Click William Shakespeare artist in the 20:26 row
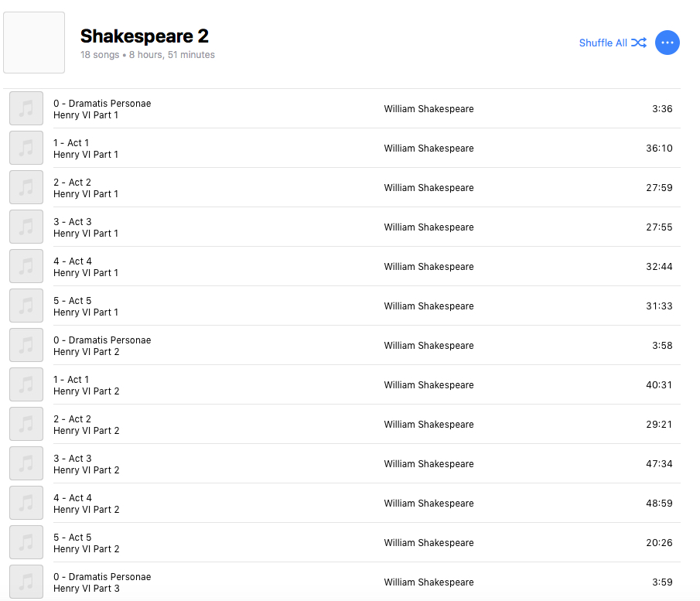The height and width of the screenshot is (601, 700). pos(429,542)
